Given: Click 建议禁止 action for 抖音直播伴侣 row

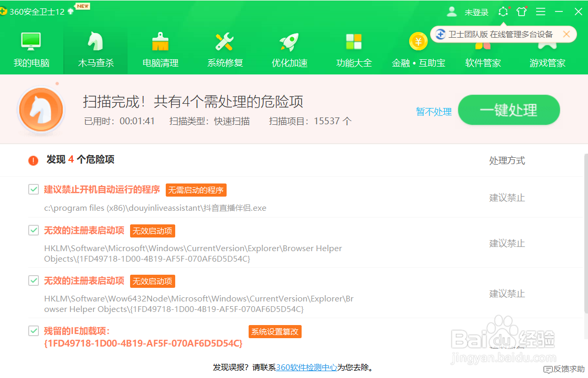Looking at the screenshot, I should [507, 198].
